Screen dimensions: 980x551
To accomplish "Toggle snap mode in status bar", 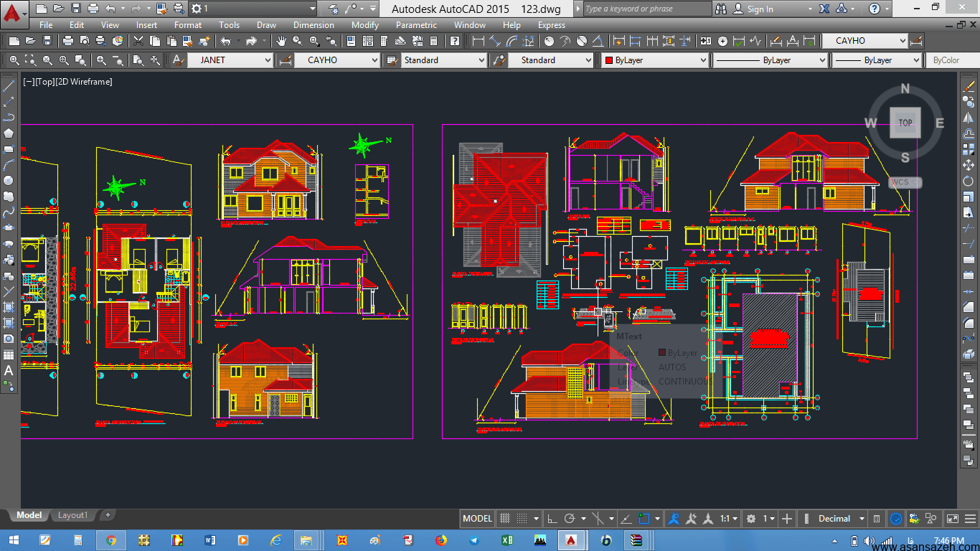I will [x=522, y=518].
